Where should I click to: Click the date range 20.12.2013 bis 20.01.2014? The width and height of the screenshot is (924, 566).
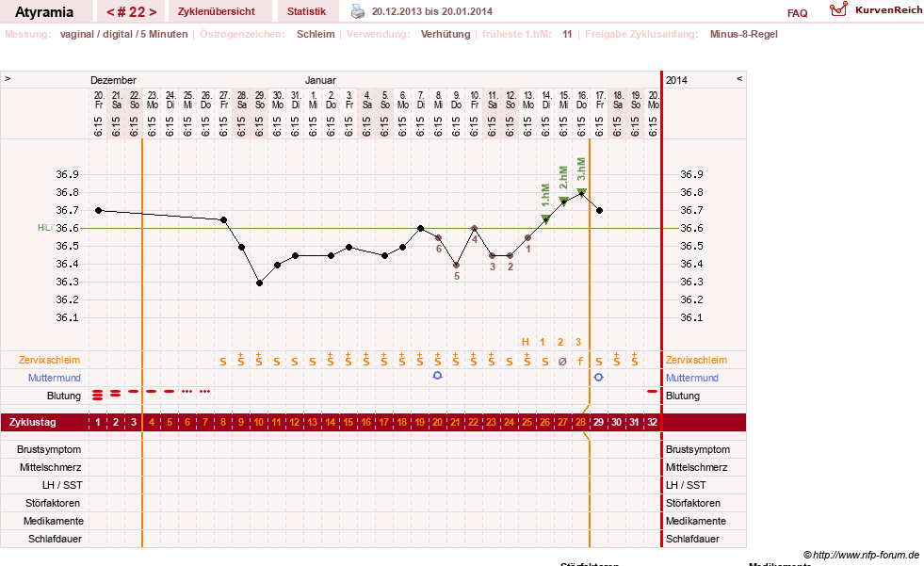pos(432,11)
